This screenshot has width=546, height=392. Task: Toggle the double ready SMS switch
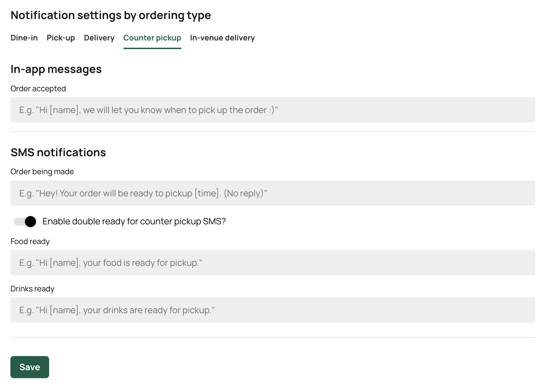(25, 222)
